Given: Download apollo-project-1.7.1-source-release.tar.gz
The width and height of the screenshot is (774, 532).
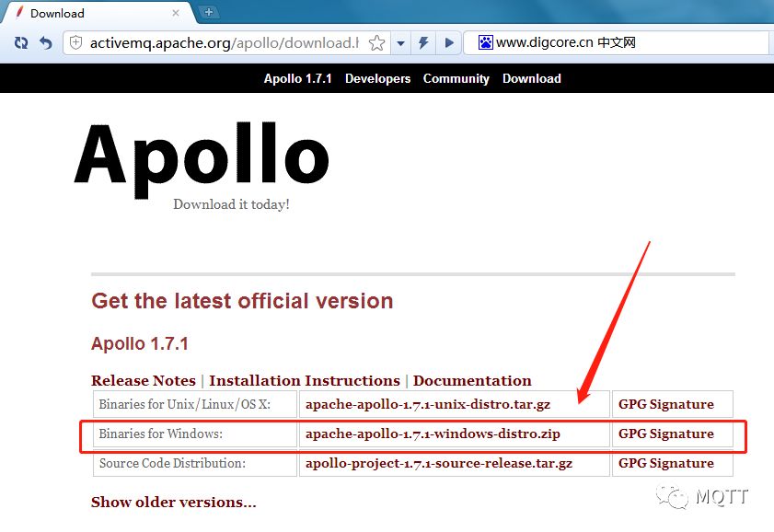Looking at the screenshot, I should click(x=439, y=463).
